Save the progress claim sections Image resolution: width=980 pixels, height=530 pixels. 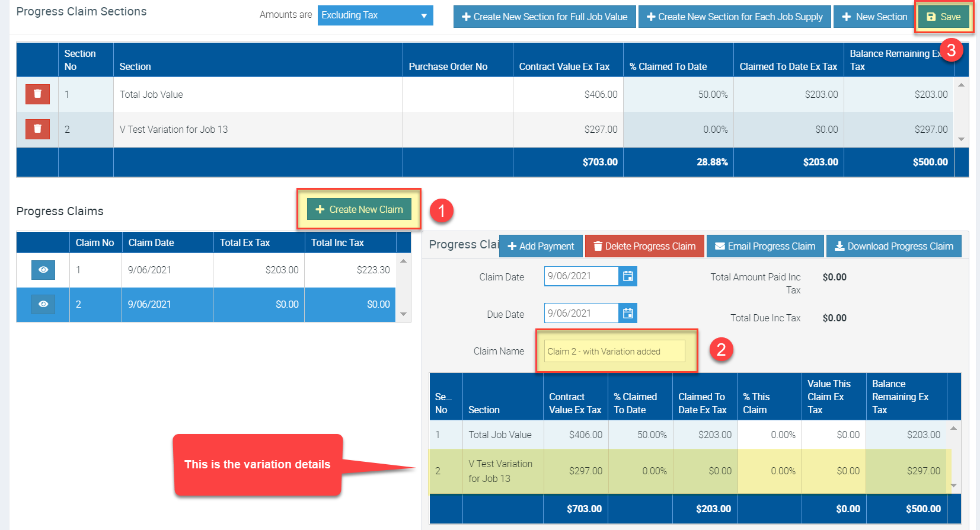point(944,17)
